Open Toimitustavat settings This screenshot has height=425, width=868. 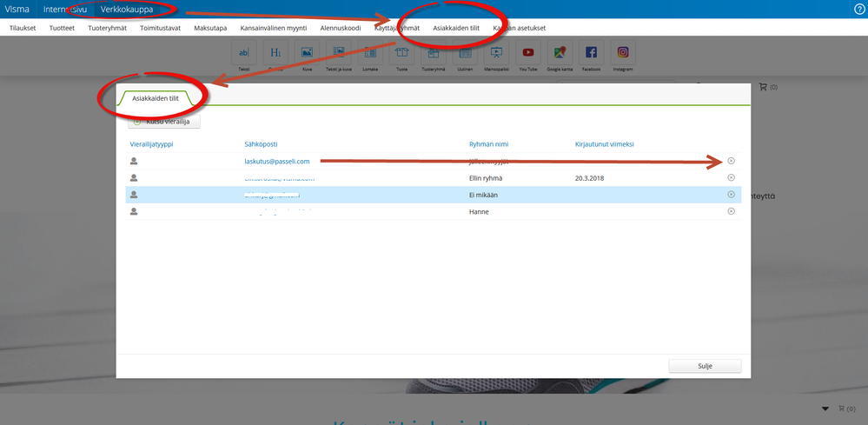pyautogui.click(x=161, y=28)
